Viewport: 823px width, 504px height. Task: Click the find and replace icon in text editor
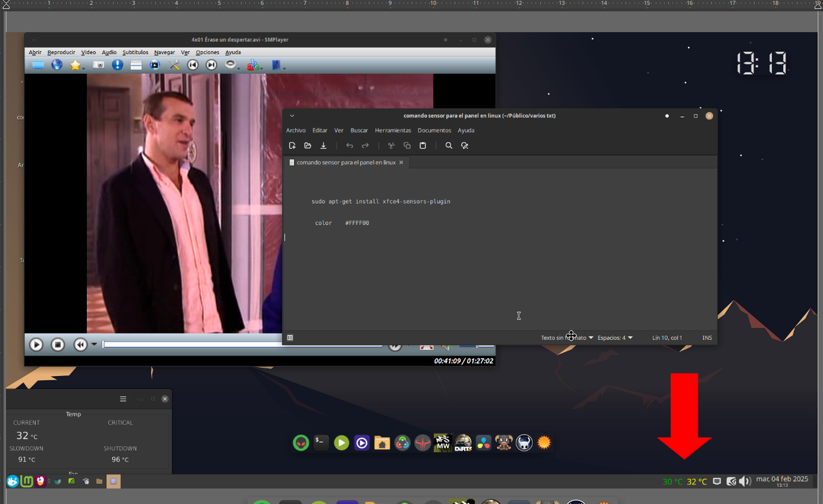coord(464,146)
